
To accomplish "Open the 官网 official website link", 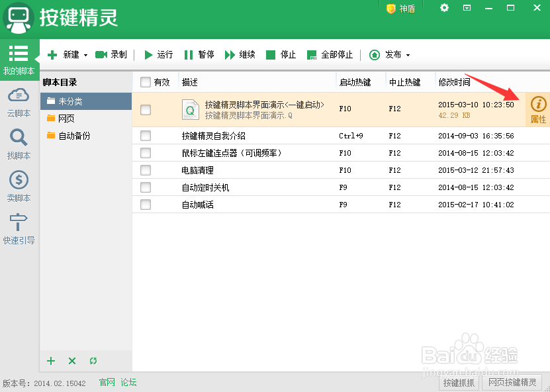I will (x=107, y=382).
